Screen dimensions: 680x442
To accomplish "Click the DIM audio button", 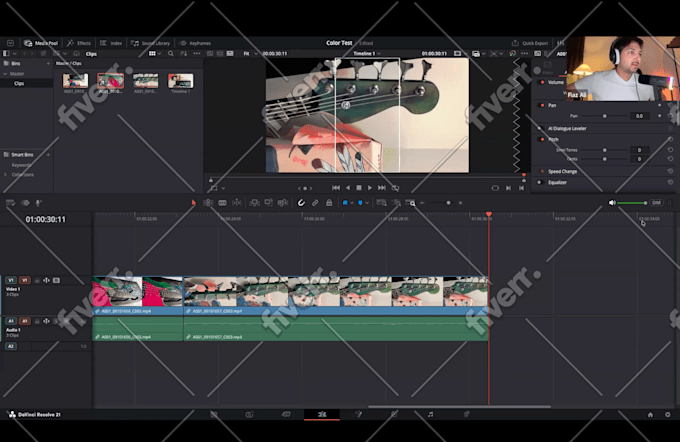I will pyautogui.click(x=656, y=203).
